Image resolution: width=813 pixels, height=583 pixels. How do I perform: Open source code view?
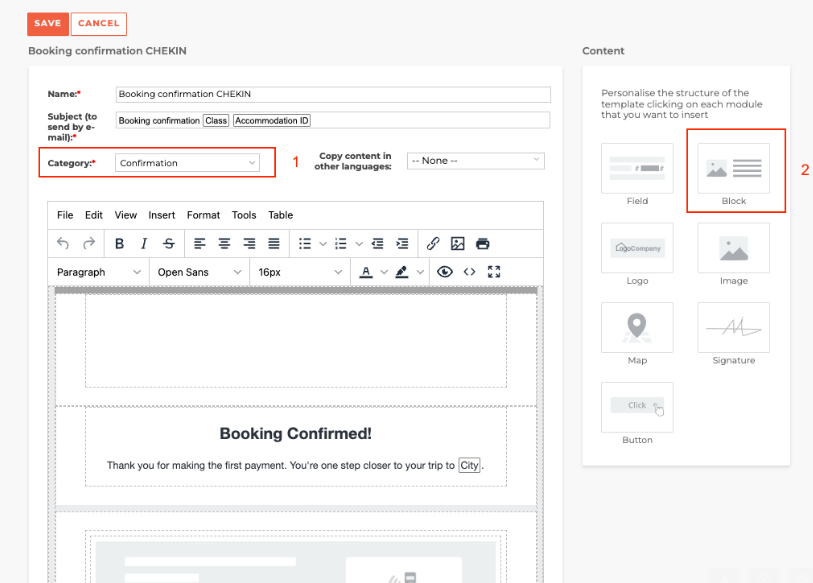point(469,272)
